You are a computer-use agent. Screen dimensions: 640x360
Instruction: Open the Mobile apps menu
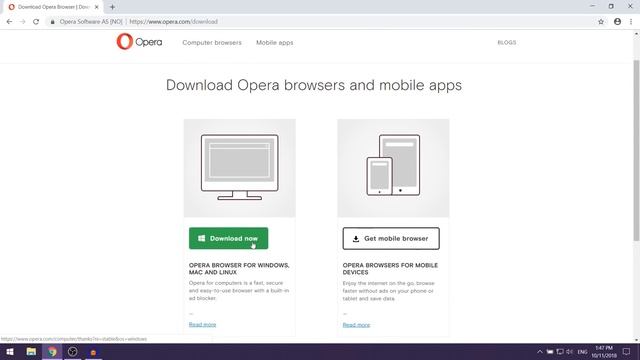pyautogui.click(x=274, y=42)
